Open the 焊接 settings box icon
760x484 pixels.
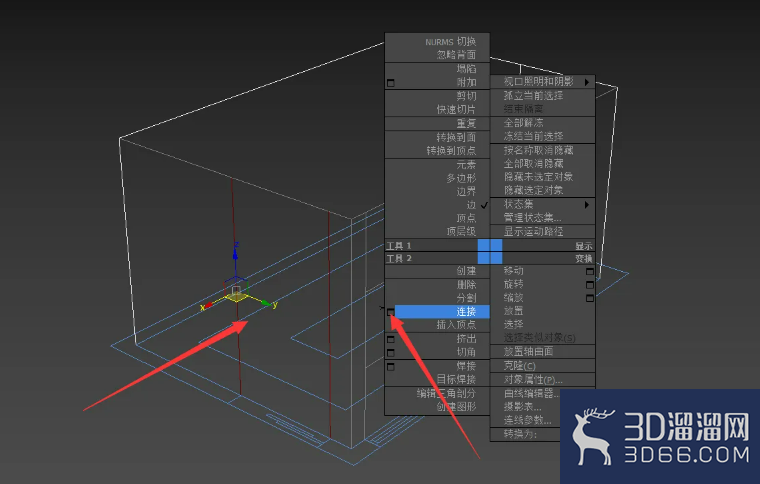(391, 367)
